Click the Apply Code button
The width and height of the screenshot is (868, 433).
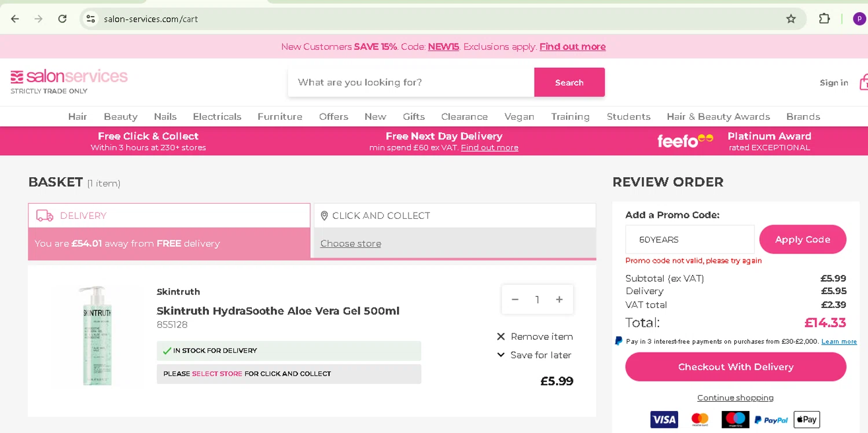[803, 239]
